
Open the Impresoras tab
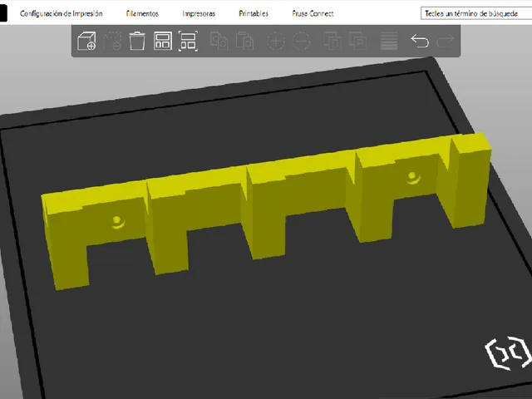point(199,13)
